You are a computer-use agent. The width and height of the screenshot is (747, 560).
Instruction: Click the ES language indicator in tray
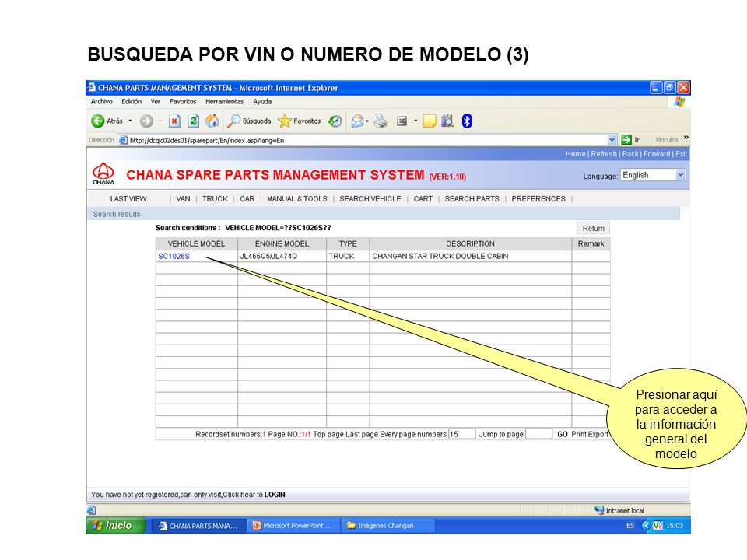point(630,526)
